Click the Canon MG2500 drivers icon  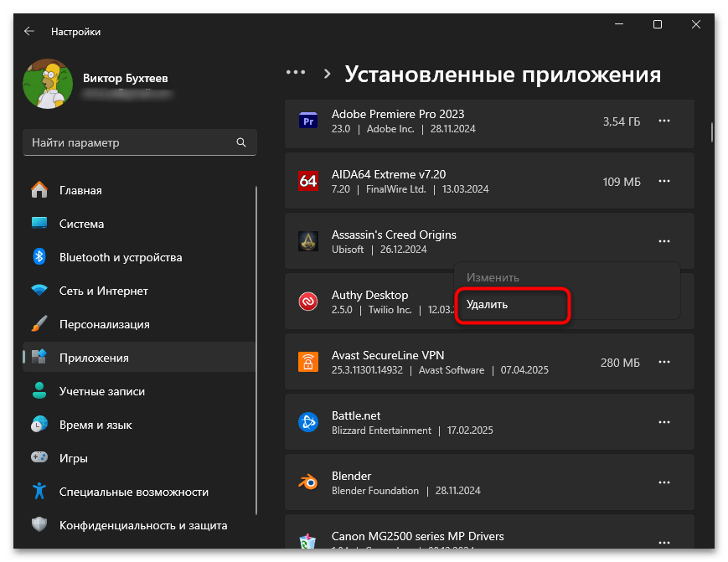[307, 542]
